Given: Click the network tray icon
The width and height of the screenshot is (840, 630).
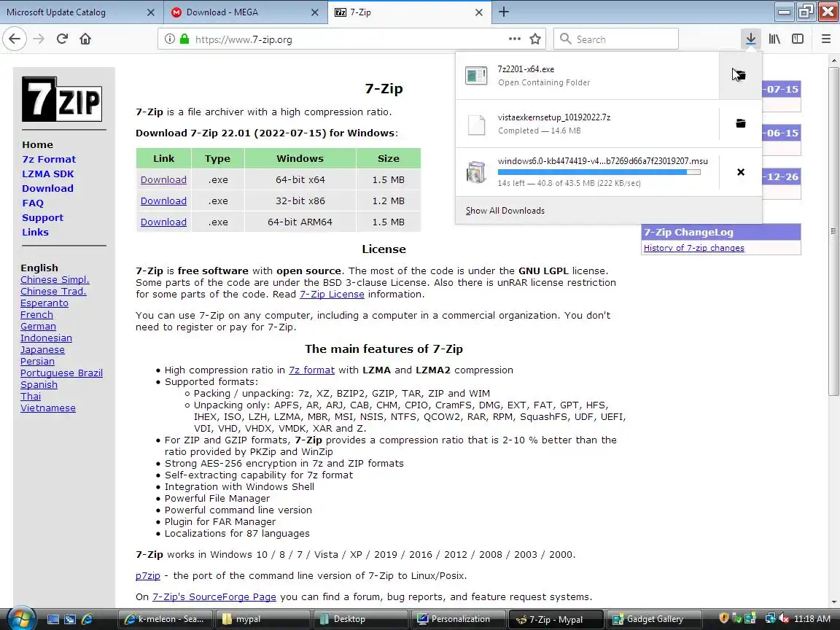Looking at the screenshot, I should (x=770, y=619).
